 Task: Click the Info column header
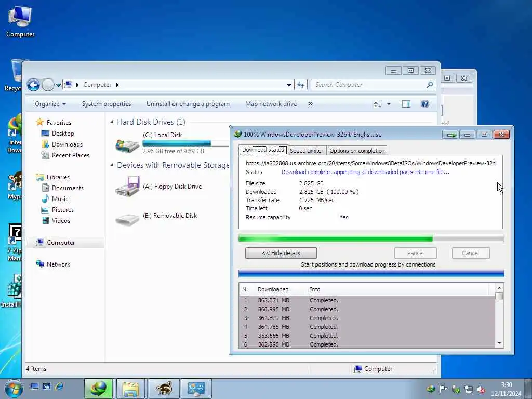point(315,289)
